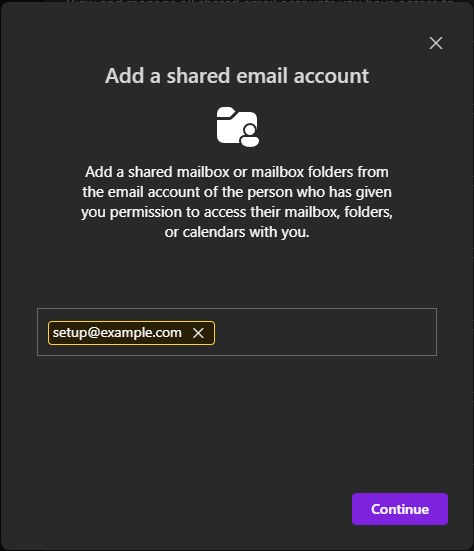Click the cut-off text above the dialog
This screenshot has height=551, width=474.
coord(259,1)
